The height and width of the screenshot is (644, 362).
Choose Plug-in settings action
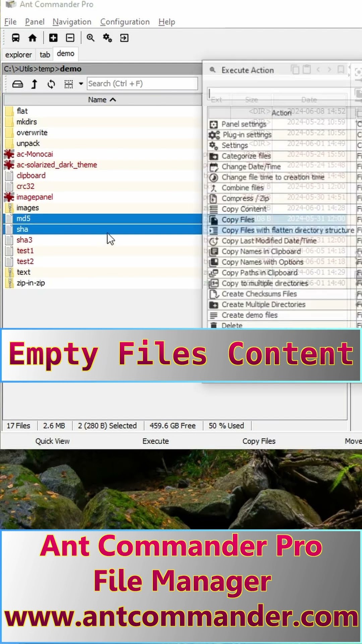(282, 135)
